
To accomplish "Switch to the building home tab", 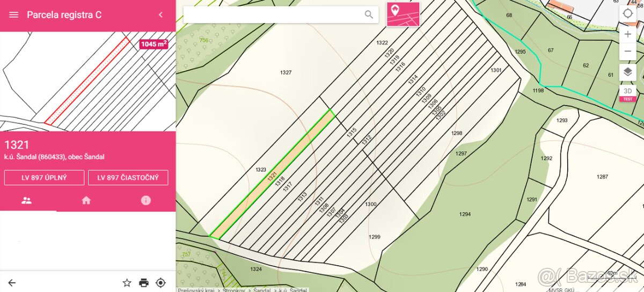I will click(x=86, y=200).
